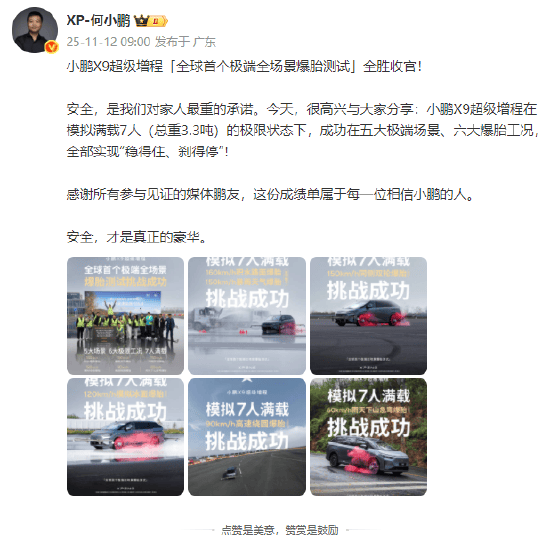Click the 点赞是美意，赞赏是鼓励 text
Viewport: 550px width, 541px height.
click(x=280, y=529)
